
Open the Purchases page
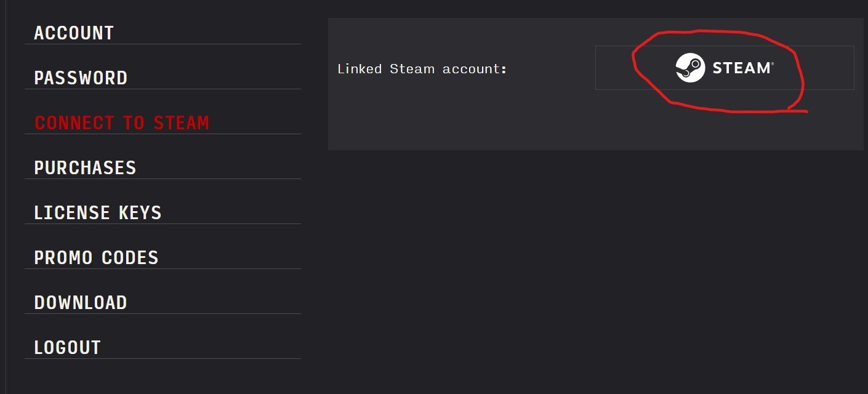(85, 167)
